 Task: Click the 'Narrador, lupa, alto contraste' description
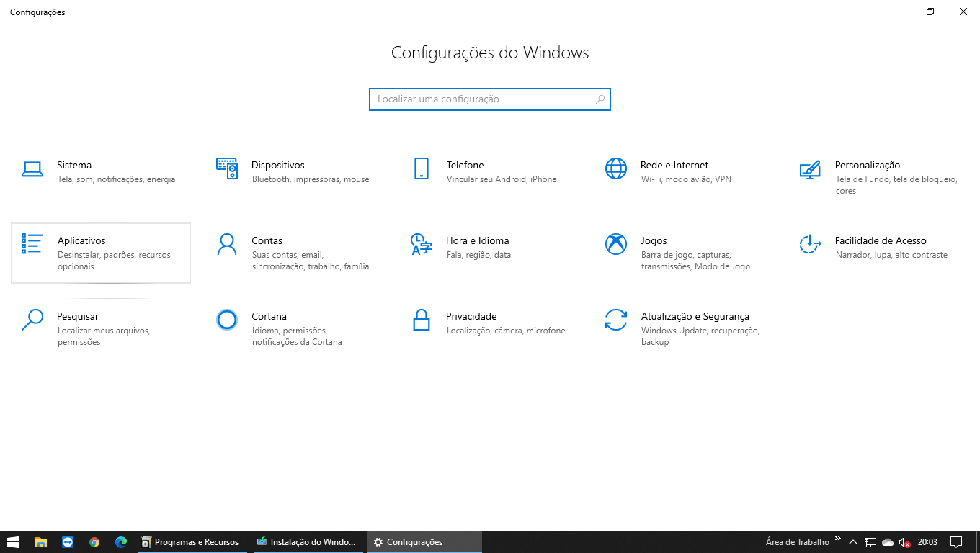coord(891,255)
